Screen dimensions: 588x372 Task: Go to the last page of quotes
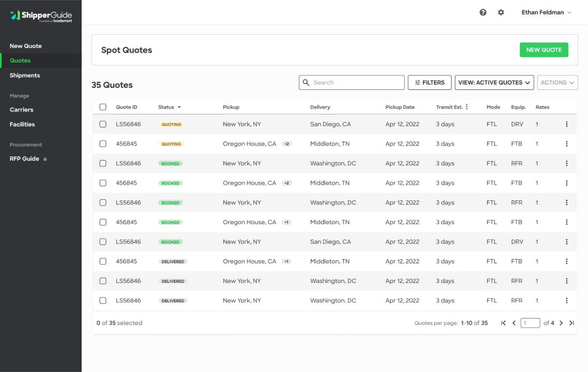coord(571,323)
